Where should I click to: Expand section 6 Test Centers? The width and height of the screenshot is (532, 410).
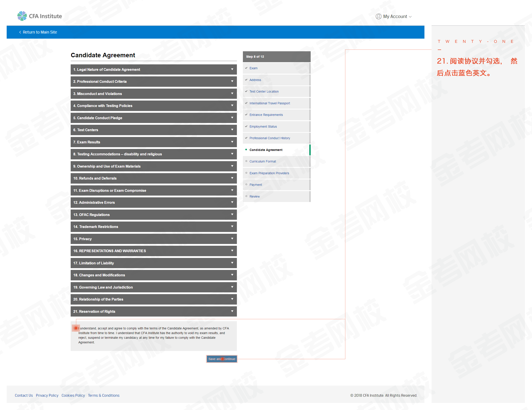tap(154, 130)
